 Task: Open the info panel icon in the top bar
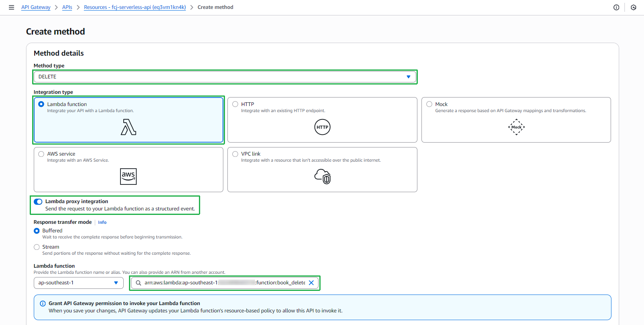[x=616, y=7]
